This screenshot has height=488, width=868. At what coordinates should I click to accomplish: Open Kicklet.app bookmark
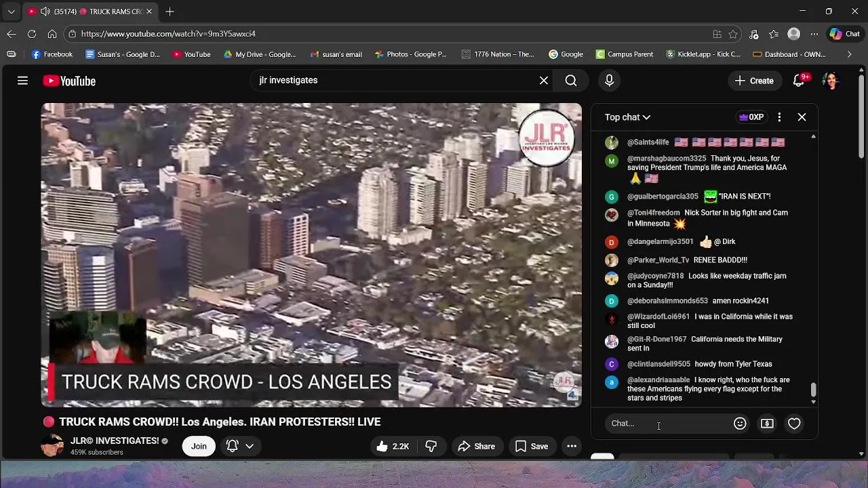click(x=703, y=54)
